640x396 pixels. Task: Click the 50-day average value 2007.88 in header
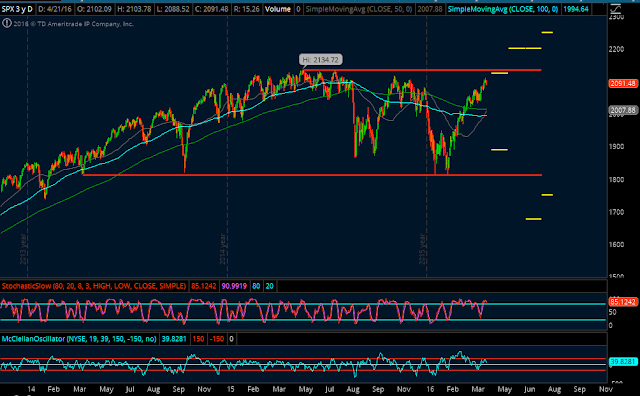coord(430,9)
